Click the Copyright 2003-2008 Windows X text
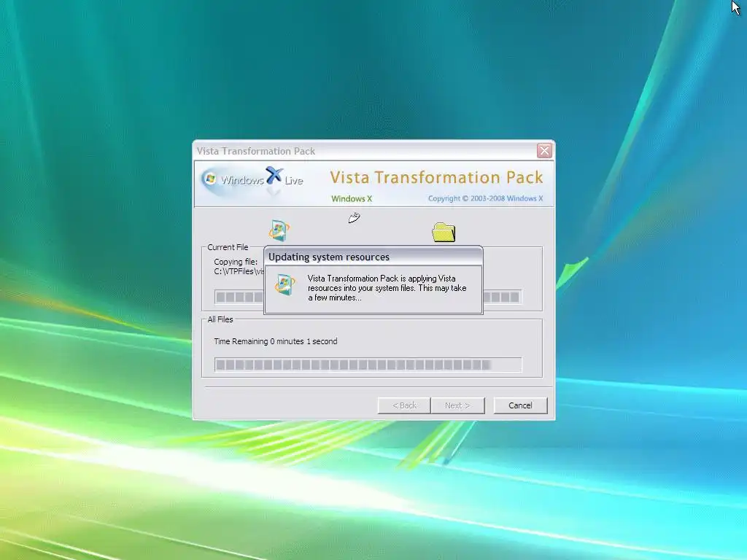Viewport: 747px width, 560px height. 485,198
